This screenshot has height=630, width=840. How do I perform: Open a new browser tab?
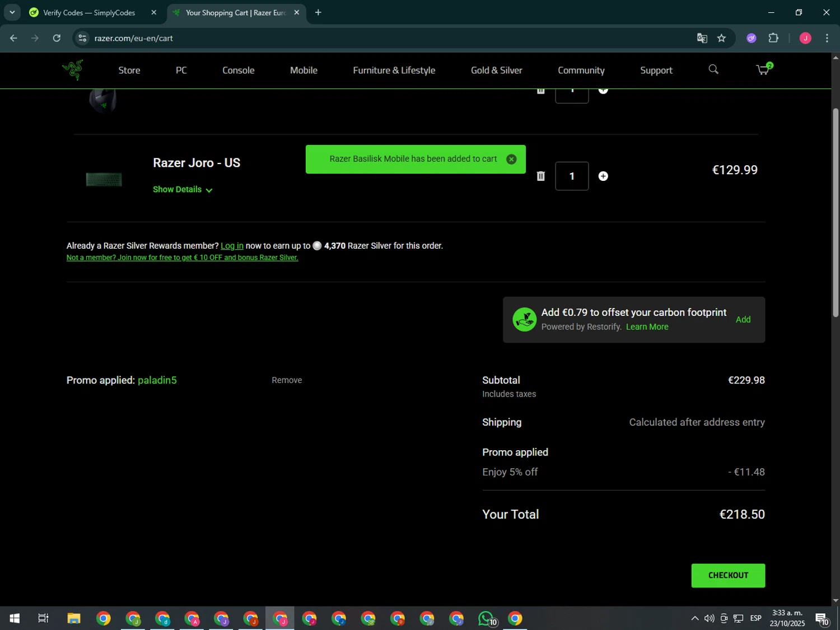tap(318, 12)
